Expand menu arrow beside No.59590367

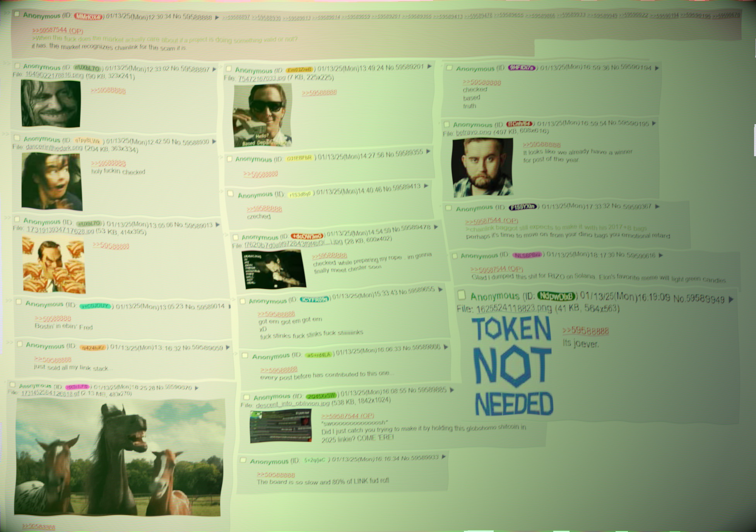(x=657, y=206)
